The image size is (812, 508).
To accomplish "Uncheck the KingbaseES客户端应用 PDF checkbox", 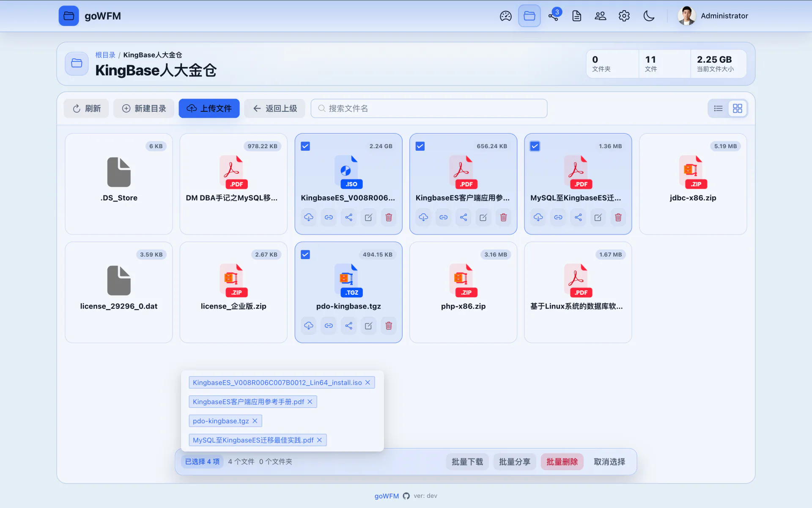I will (420, 146).
